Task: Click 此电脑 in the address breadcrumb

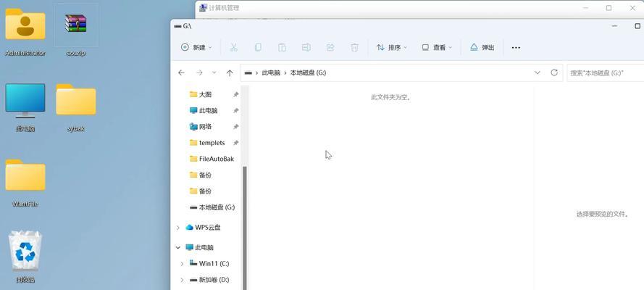Action: click(271, 72)
